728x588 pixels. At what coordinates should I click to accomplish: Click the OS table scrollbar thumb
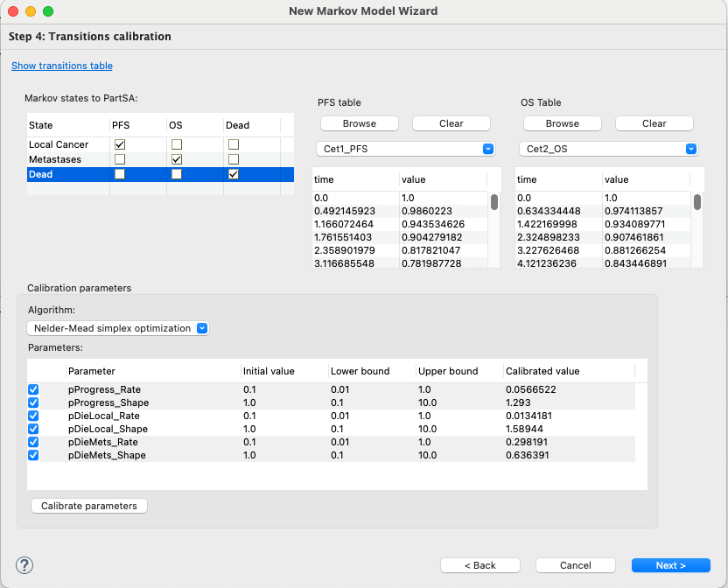tap(697, 202)
